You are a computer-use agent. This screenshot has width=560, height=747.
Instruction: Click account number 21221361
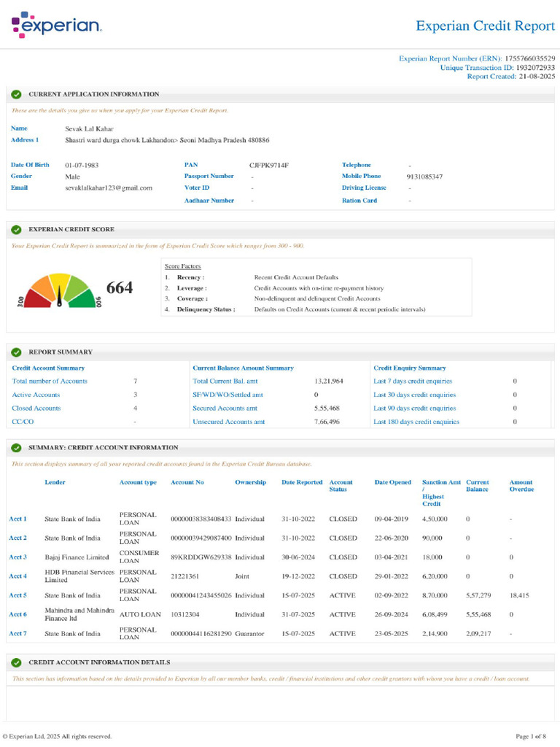click(x=184, y=576)
